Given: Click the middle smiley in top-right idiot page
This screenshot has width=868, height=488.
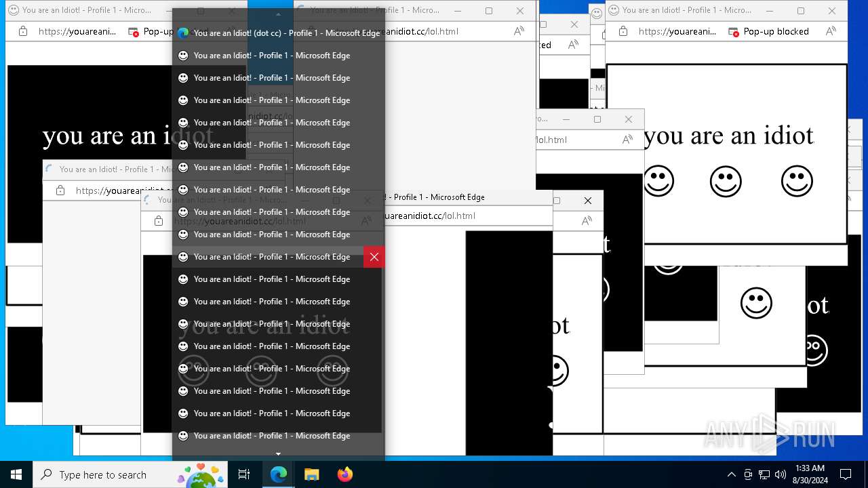Looking at the screenshot, I should click(726, 181).
